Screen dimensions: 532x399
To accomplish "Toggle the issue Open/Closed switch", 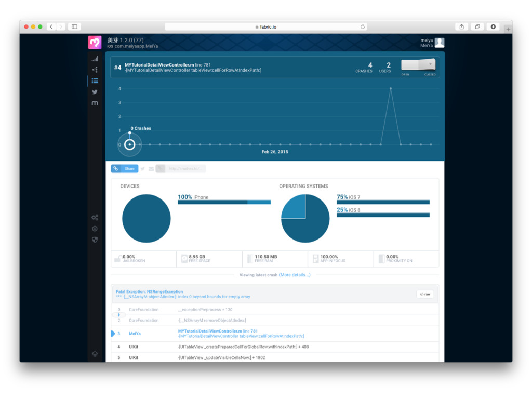I will [418, 64].
